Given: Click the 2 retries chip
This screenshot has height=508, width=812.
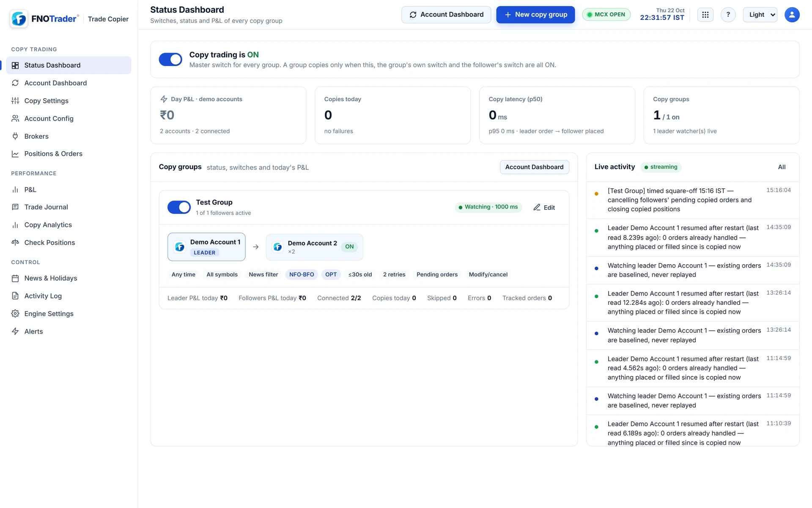Looking at the screenshot, I should pos(394,275).
